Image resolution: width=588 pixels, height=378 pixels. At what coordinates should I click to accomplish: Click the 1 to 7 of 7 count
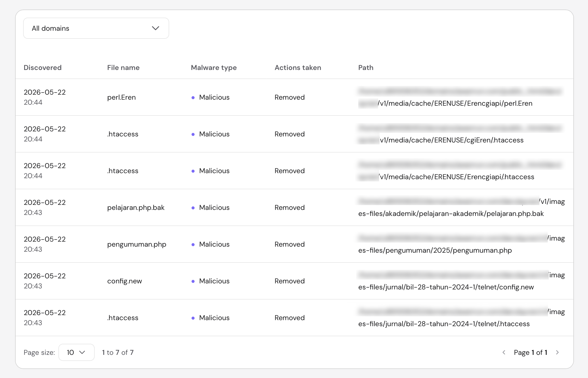pyautogui.click(x=118, y=352)
